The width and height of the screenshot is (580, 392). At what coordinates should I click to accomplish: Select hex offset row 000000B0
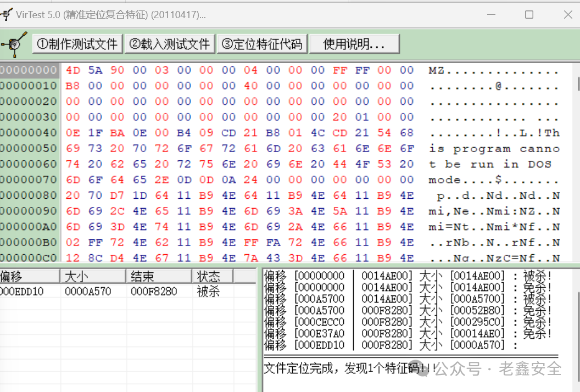pos(29,242)
